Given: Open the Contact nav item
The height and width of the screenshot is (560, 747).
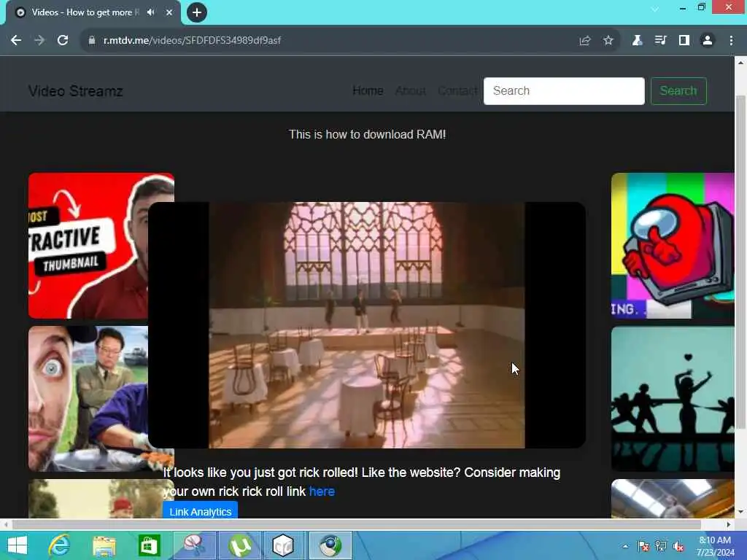Looking at the screenshot, I should click(457, 90).
